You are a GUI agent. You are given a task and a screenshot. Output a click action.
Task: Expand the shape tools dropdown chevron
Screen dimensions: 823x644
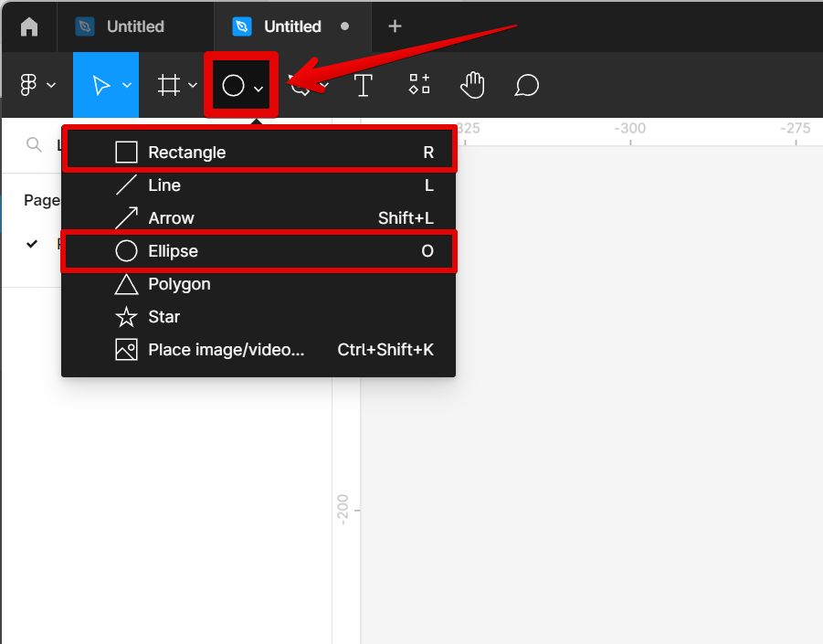259,88
